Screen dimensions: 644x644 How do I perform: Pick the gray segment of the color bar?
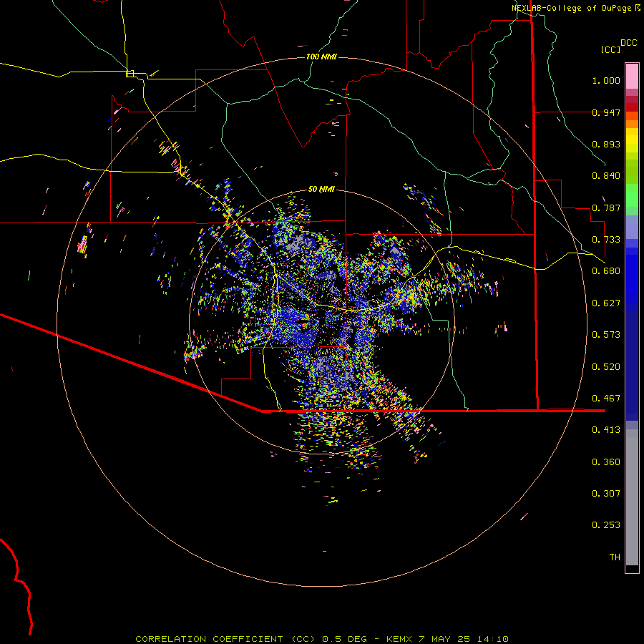point(632,497)
